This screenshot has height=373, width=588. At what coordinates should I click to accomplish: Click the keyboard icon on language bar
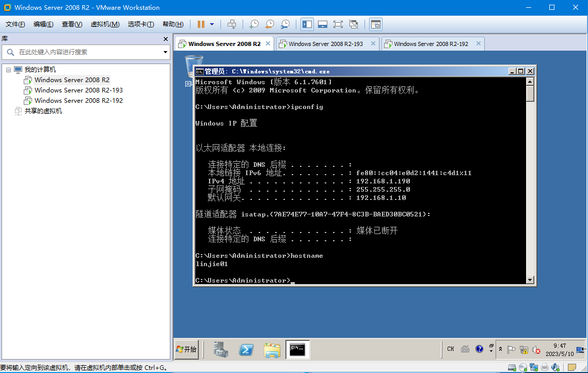465,349
